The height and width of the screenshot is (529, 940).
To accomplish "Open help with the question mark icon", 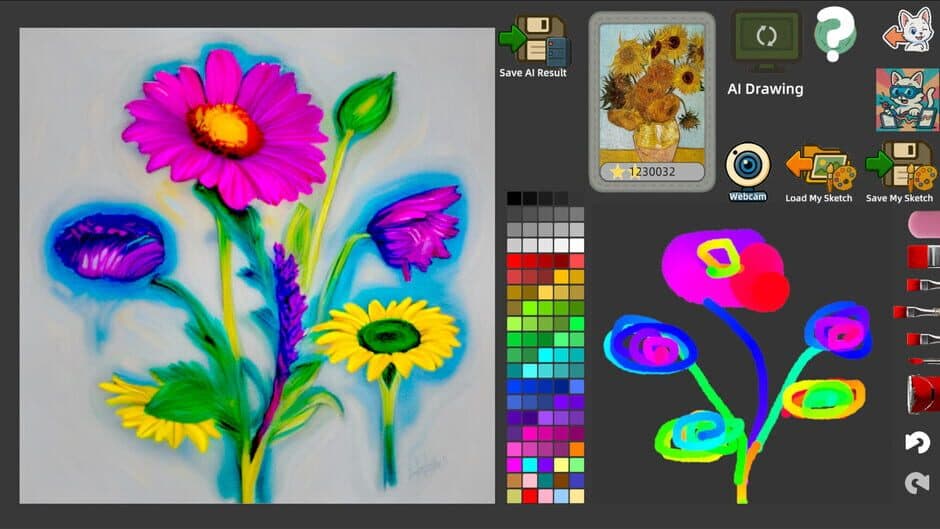I will pyautogui.click(x=835, y=34).
